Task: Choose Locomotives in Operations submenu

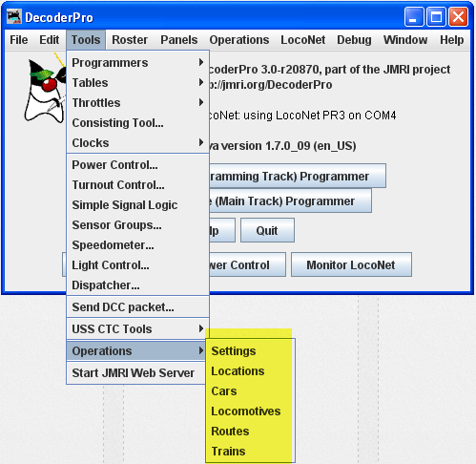Action: point(250,411)
